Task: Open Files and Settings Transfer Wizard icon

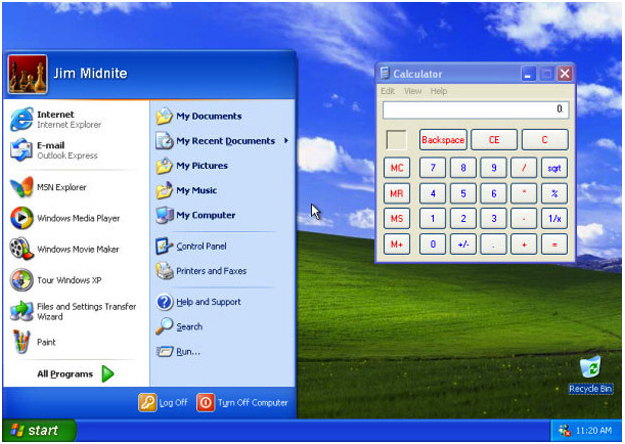Action: point(22,311)
